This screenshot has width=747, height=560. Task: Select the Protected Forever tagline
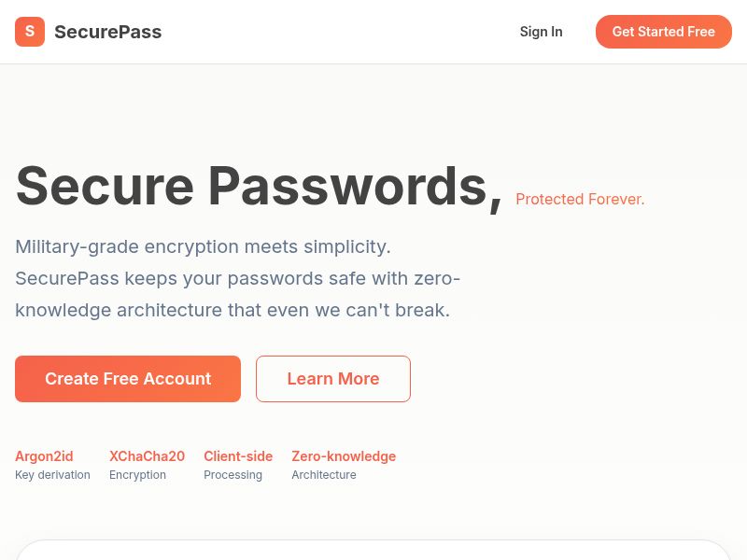(580, 199)
